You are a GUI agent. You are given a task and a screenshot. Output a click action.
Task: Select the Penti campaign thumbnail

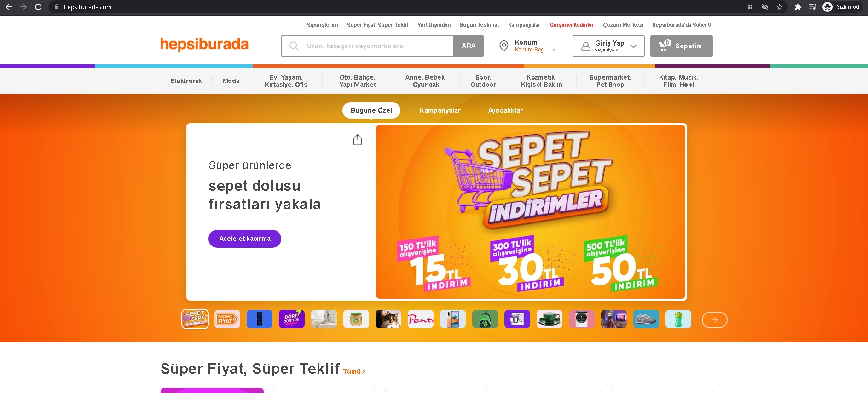coord(421,319)
